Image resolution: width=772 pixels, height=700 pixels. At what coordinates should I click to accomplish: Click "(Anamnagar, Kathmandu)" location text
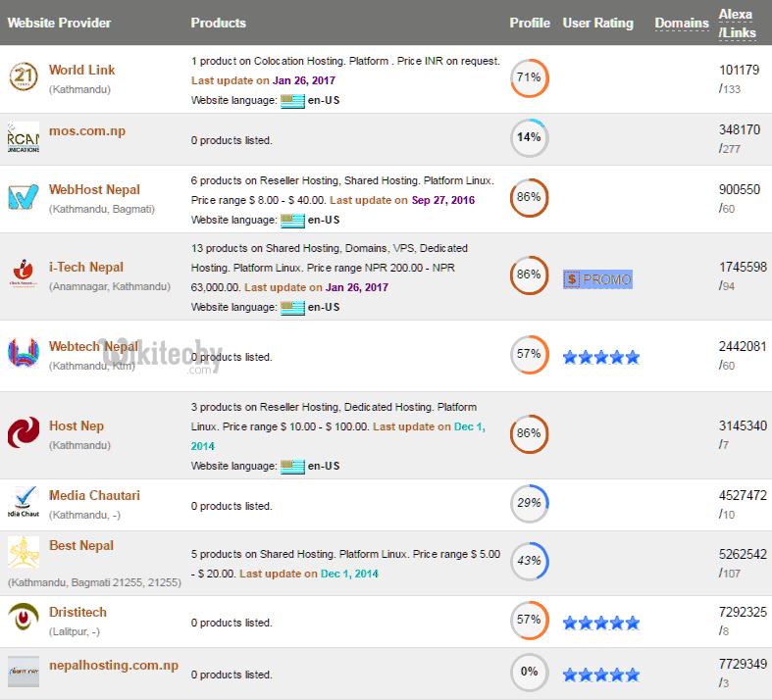(x=110, y=287)
